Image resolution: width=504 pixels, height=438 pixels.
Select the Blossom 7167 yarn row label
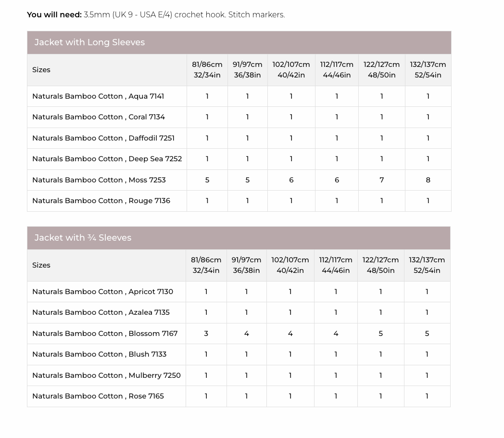(x=105, y=334)
